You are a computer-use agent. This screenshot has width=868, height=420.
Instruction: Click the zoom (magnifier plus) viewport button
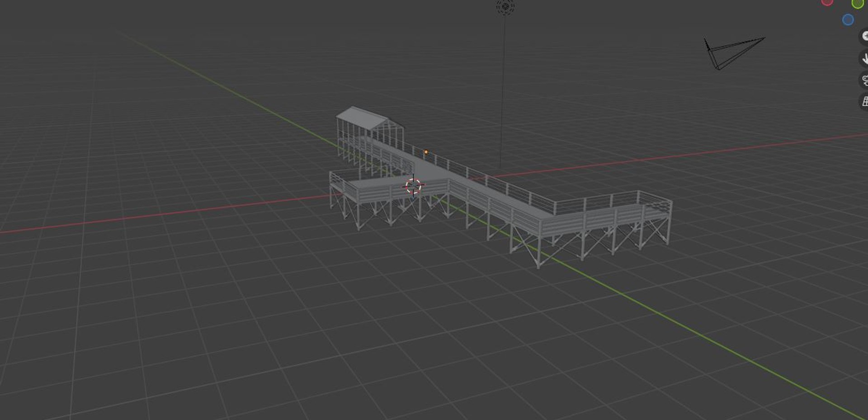click(863, 36)
